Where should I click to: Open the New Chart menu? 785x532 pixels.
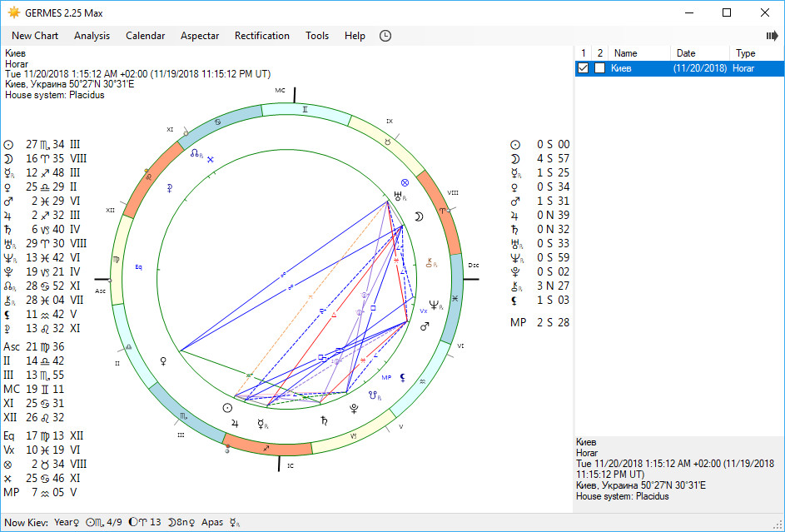(x=35, y=36)
